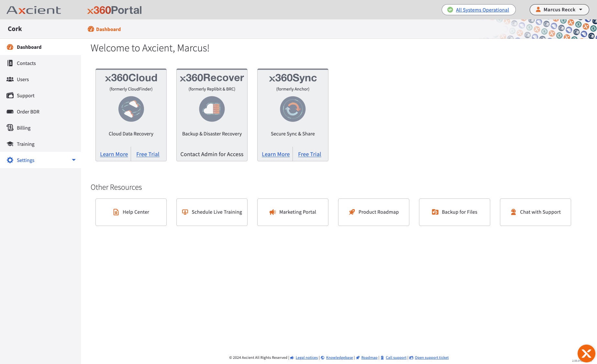
Task: Click the orange Axcient chat bubble icon
Action: [586, 354]
